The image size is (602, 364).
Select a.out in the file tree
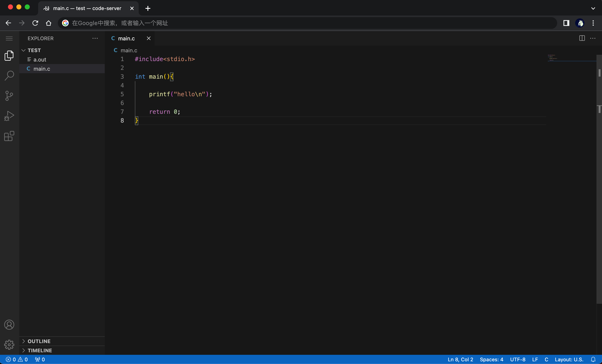62,60
